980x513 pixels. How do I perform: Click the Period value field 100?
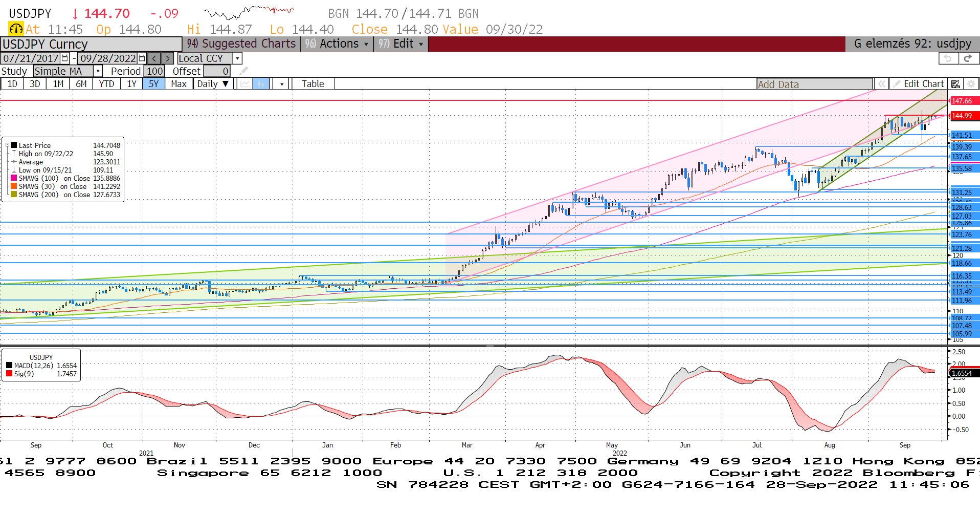point(154,71)
